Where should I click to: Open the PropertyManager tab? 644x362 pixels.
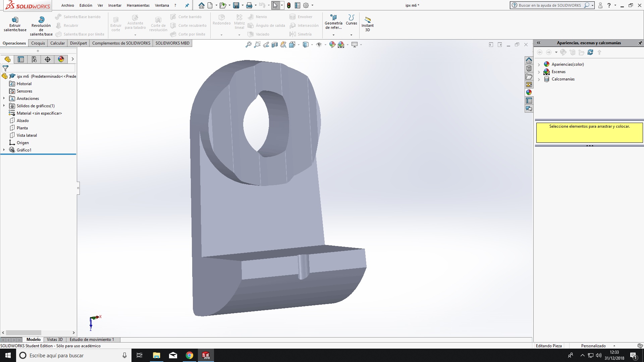click(x=21, y=59)
